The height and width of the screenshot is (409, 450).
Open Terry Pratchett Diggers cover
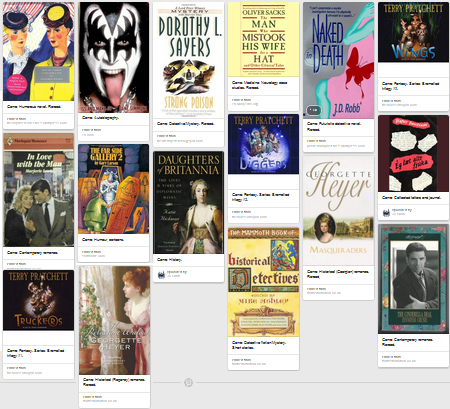point(264,144)
